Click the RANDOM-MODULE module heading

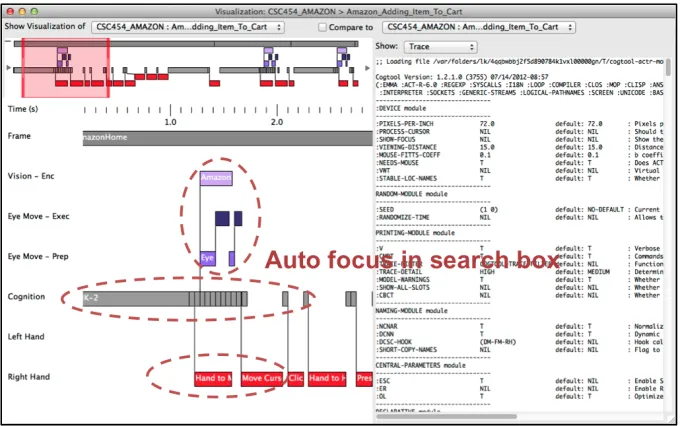(x=412, y=194)
